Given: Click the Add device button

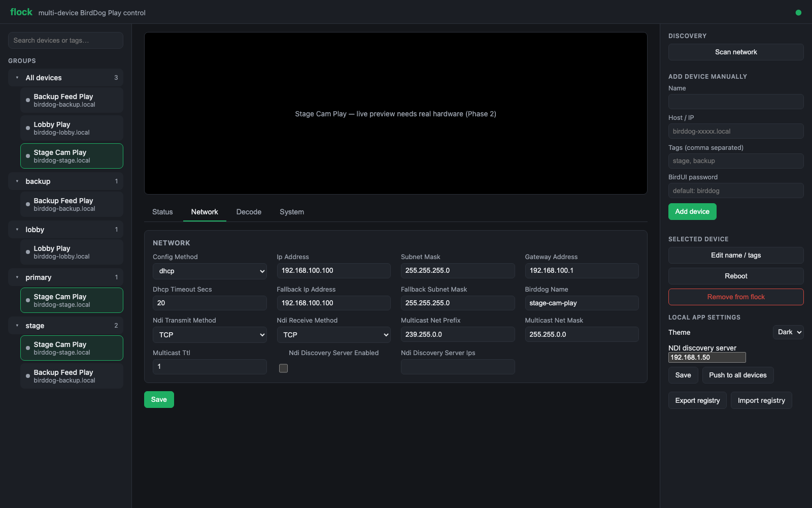Looking at the screenshot, I should [692, 211].
